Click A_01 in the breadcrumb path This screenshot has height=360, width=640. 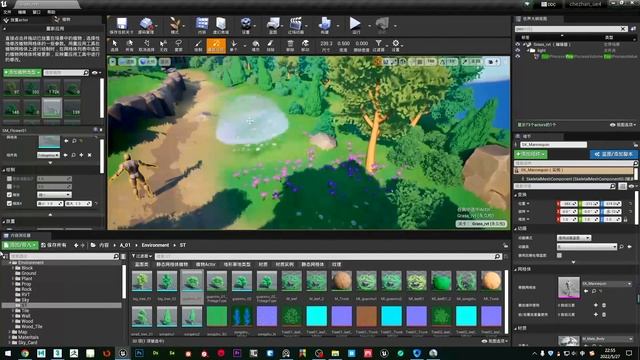click(x=125, y=245)
